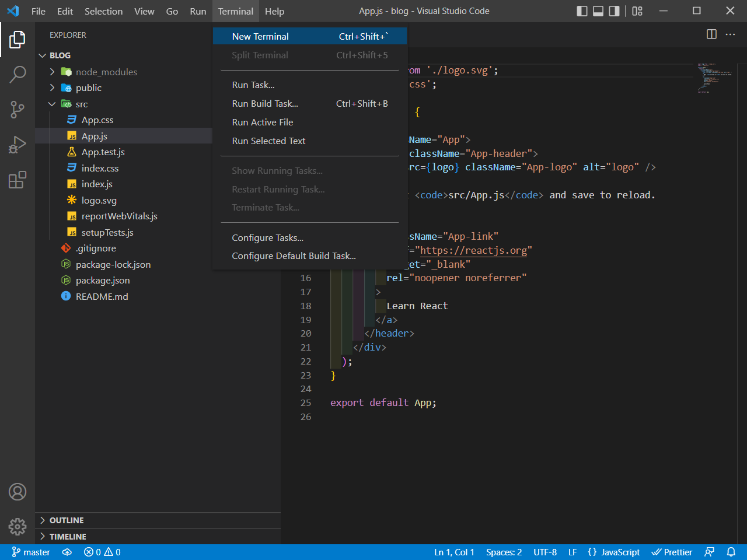Screen dimensions: 747x560
Task: Click UTF-8 encoding status item
Action: click(x=545, y=552)
